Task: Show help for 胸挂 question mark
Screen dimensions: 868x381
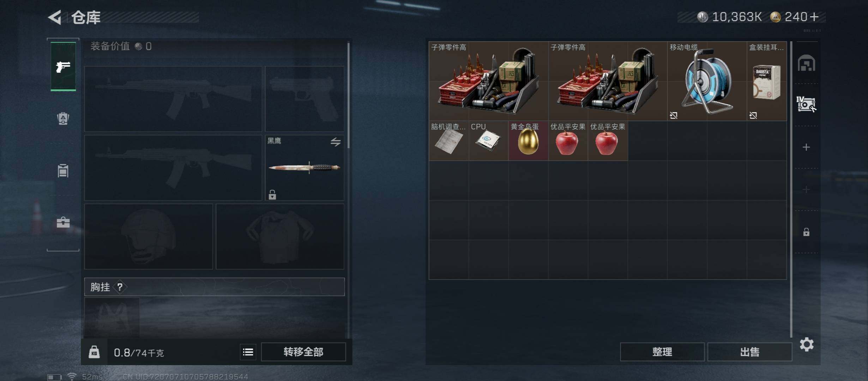Action: (120, 287)
